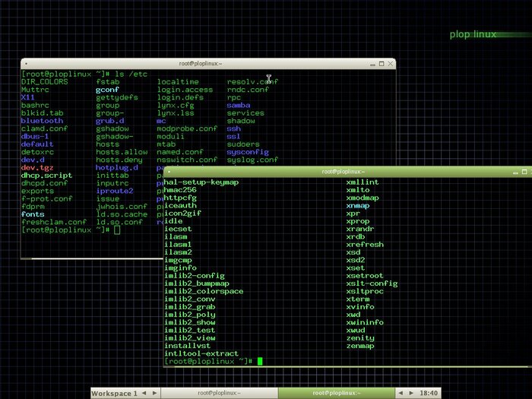532x399 pixels.
Task: Click the front terminal's green prompt cursor
Action: [x=259, y=362]
